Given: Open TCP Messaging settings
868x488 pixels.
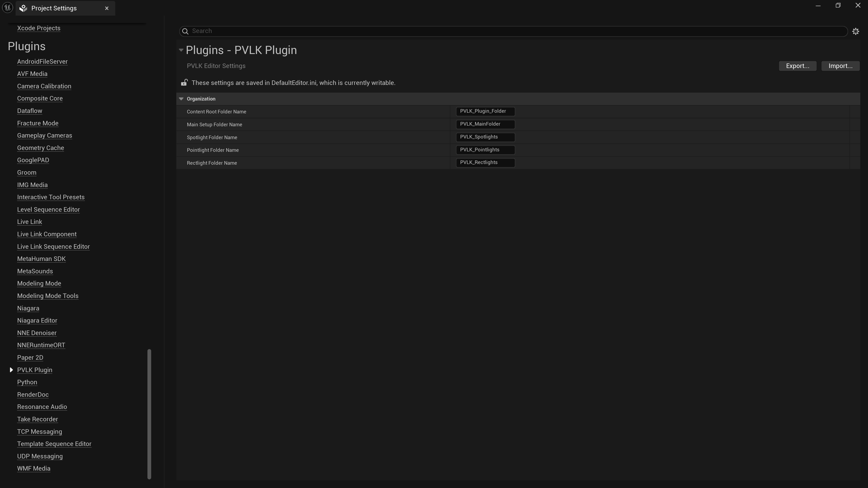Looking at the screenshot, I should (39, 432).
